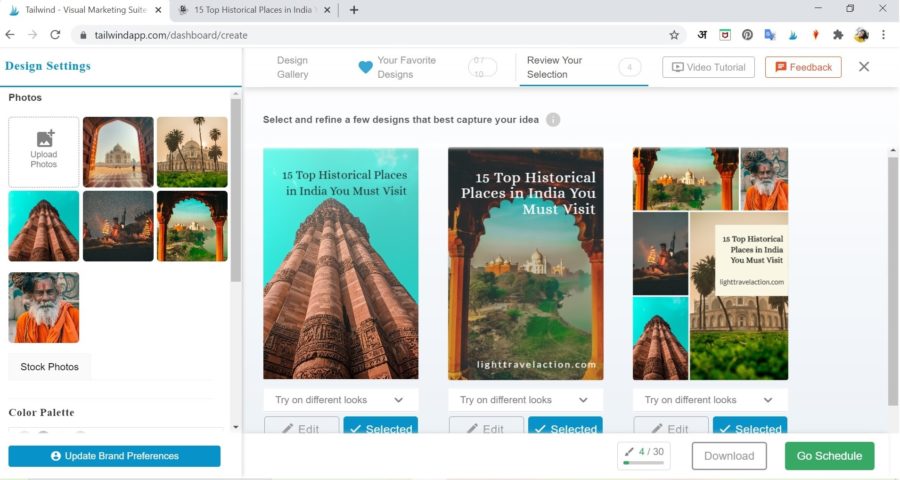The width and height of the screenshot is (900, 480).
Task: Expand Try on different looks for collage design
Action: coord(711,400)
